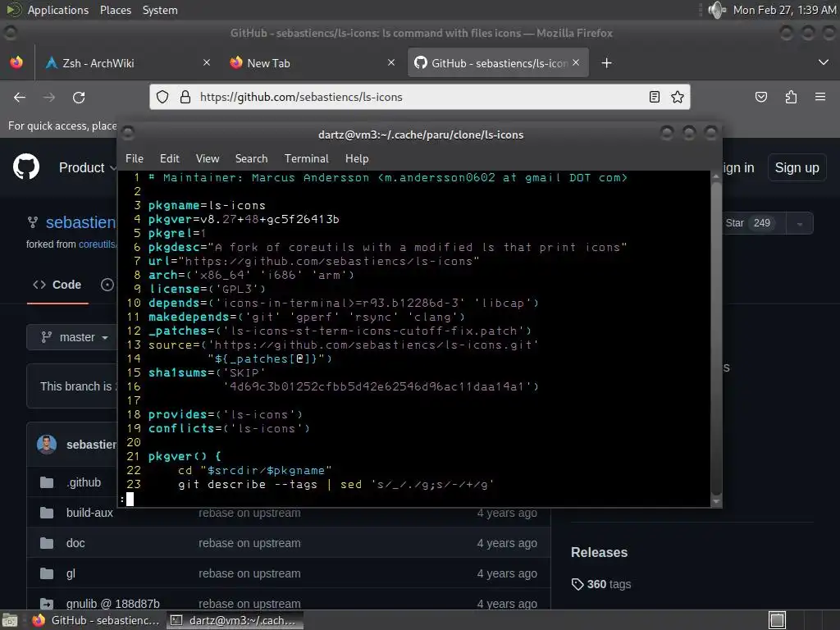Image resolution: width=840 pixels, height=630 pixels.
Task: Click the build-aux folder icon
Action: pyautogui.click(x=47, y=513)
